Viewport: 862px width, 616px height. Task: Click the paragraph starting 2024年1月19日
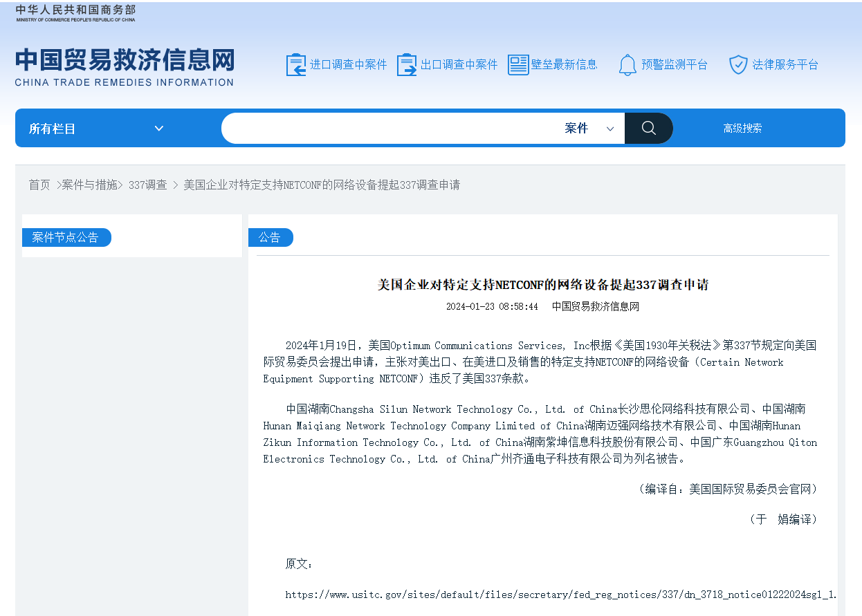540,362
